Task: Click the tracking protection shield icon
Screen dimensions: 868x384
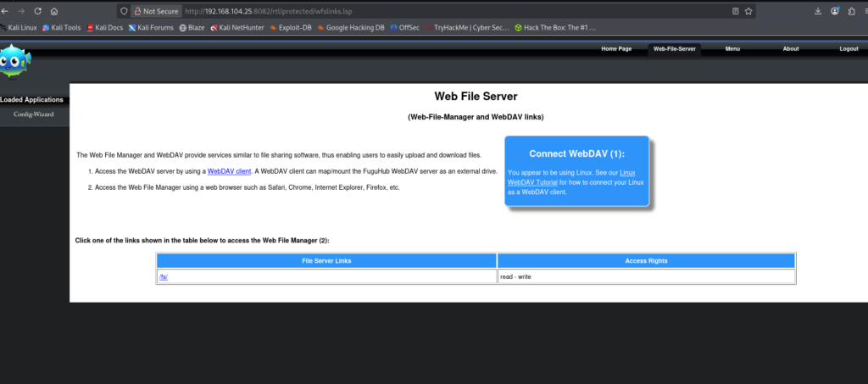Action: coord(124,11)
